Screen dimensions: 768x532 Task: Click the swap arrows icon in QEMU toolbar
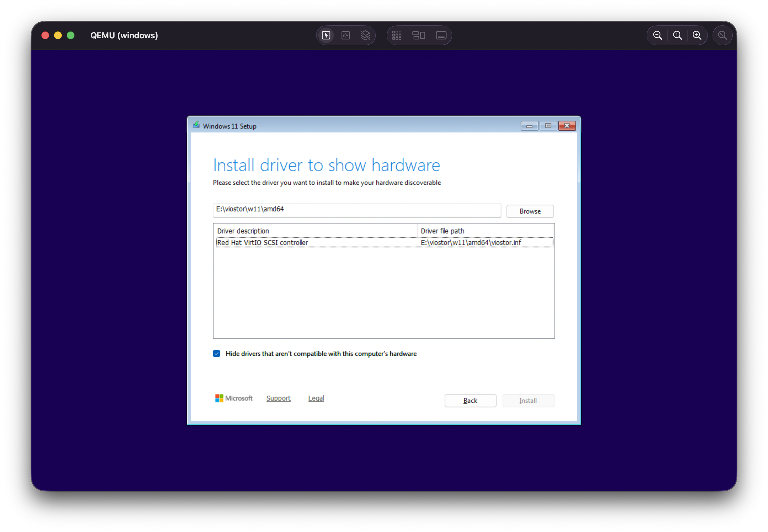345,35
